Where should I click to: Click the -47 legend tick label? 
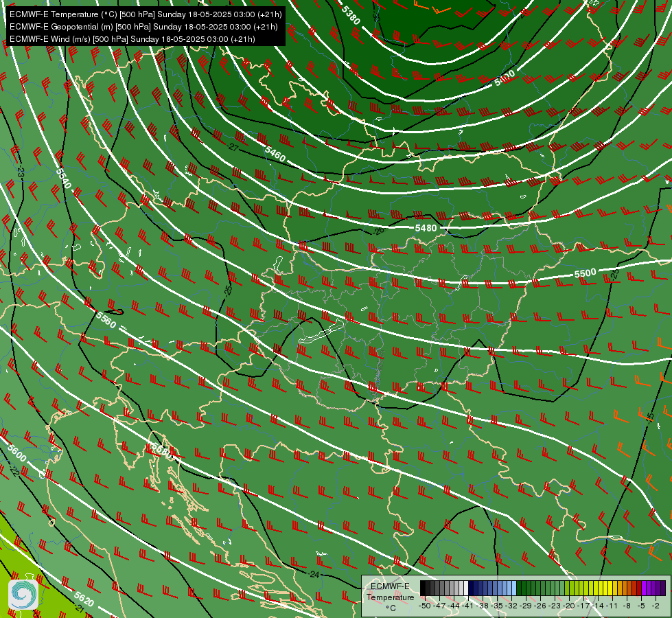point(439,606)
